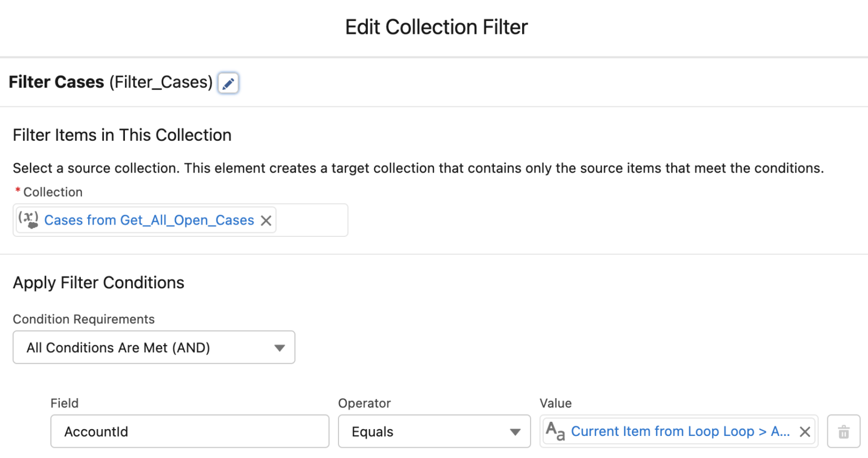The width and height of the screenshot is (868, 458).
Task: Click the chevron arrow on the Equals selector
Action: click(515, 431)
